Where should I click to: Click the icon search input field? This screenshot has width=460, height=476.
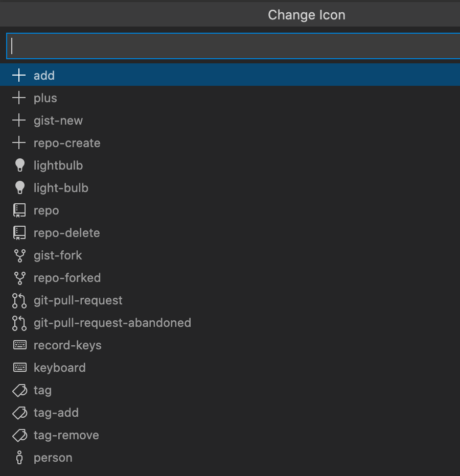230,46
